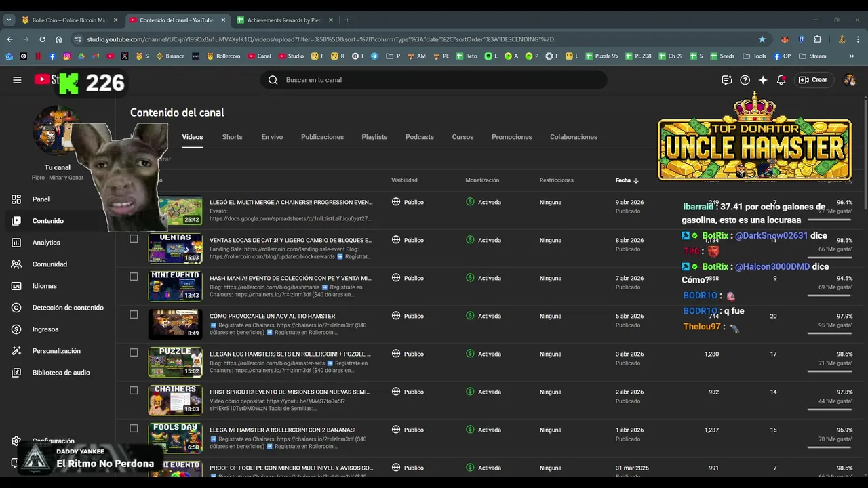868x488 pixels.
Task: Click the like-ratio bar showing 98.6%
Action: point(829,371)
